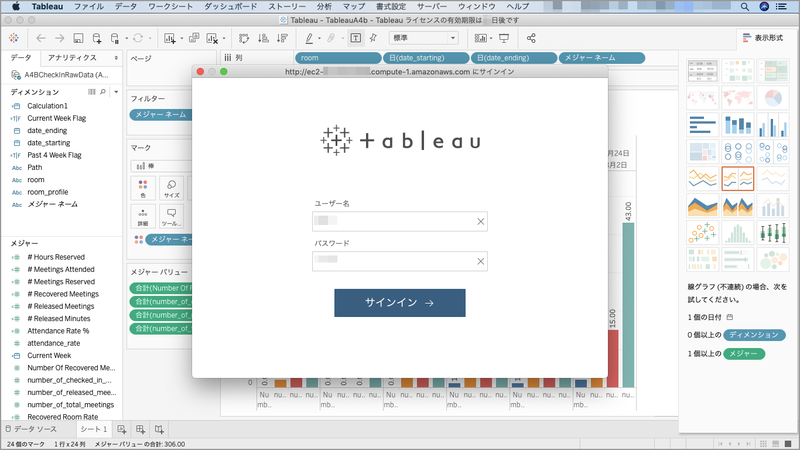Click the A4BCheckInRawData data source
800x450 pixels.
tap(60, 74)
